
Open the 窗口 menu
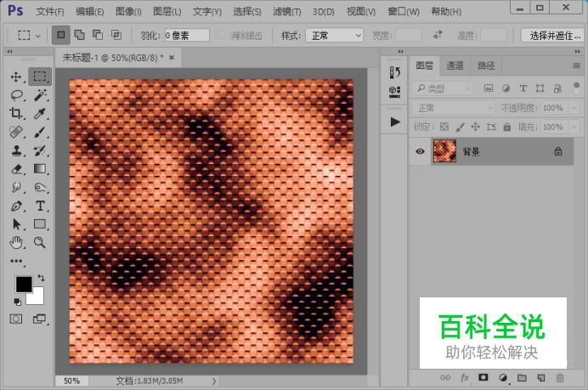click(x=404, y=12)
